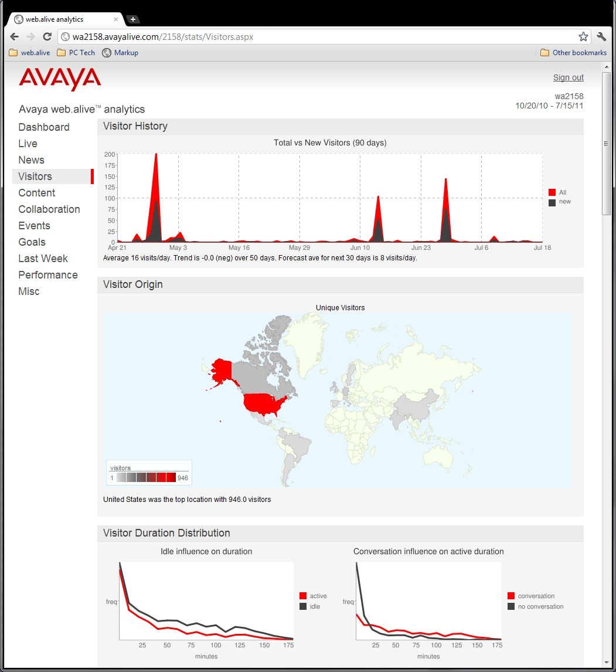616x672 pixels.
Task: Open the PC Tech bookmarks folder
Action: click(76, 53)
